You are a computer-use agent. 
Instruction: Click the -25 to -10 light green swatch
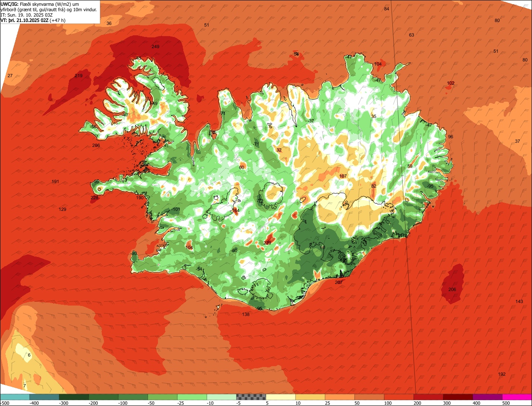point(192,397)
